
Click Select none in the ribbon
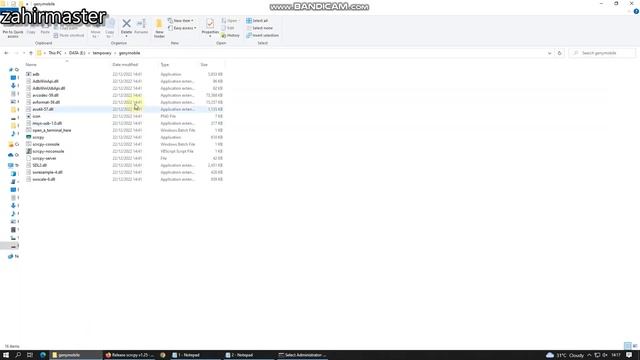[x=259, y=28]
